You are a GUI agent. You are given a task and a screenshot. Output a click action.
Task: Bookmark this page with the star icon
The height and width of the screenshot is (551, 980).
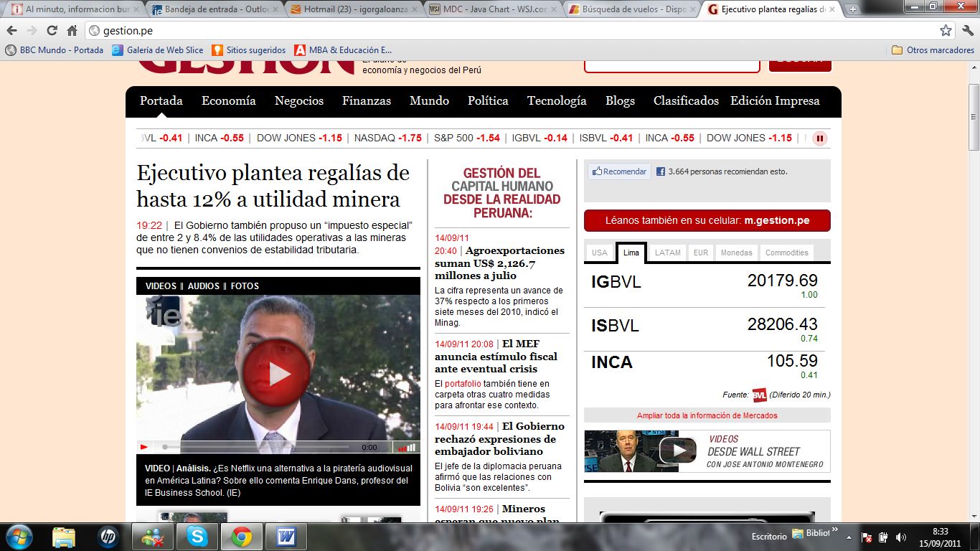point(946,31)
